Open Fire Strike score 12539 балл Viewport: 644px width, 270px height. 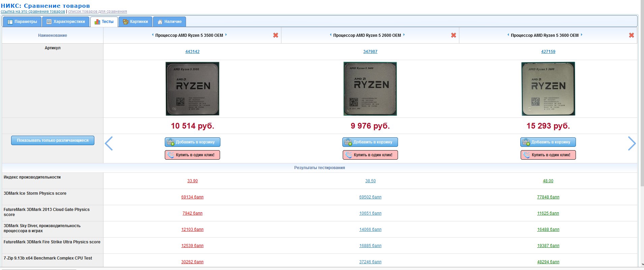point(192,246)
